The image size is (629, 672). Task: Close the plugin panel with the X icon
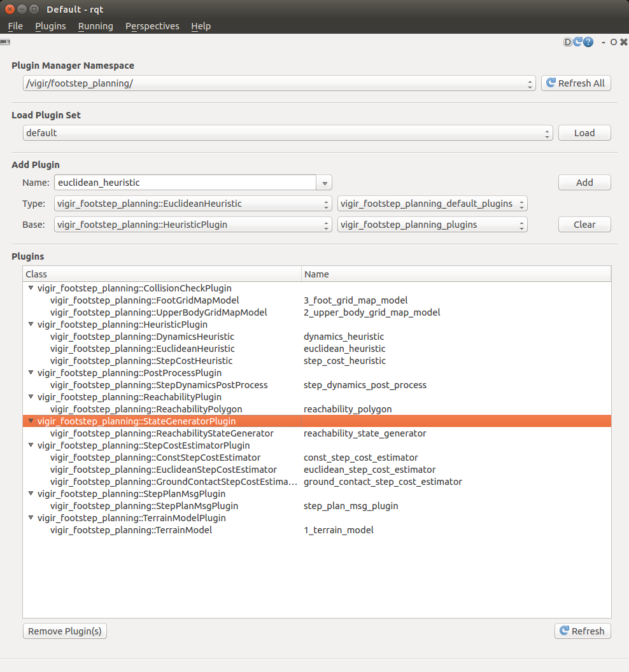(x=623, y=42)
